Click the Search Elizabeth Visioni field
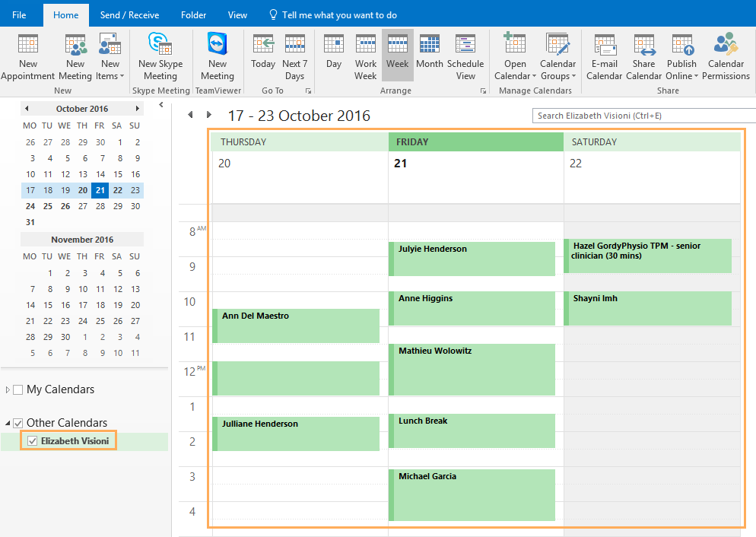Viewport: 756px width, 537px height. [x=643, y=116]
